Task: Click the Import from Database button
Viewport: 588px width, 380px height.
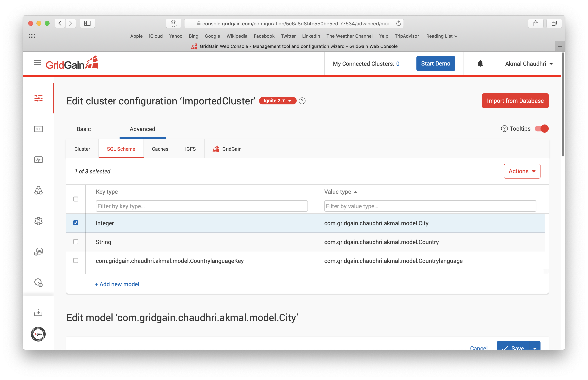Action: click(515, 101)
